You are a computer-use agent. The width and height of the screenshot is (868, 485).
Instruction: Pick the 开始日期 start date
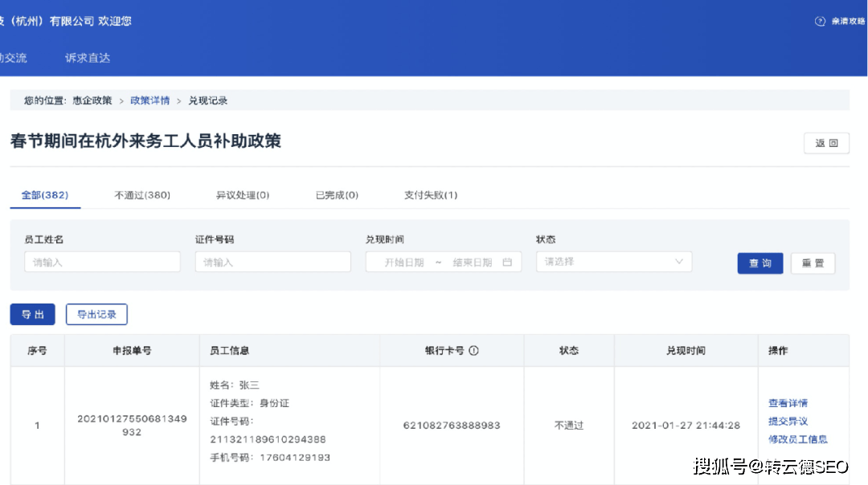[x=404, y=262]
